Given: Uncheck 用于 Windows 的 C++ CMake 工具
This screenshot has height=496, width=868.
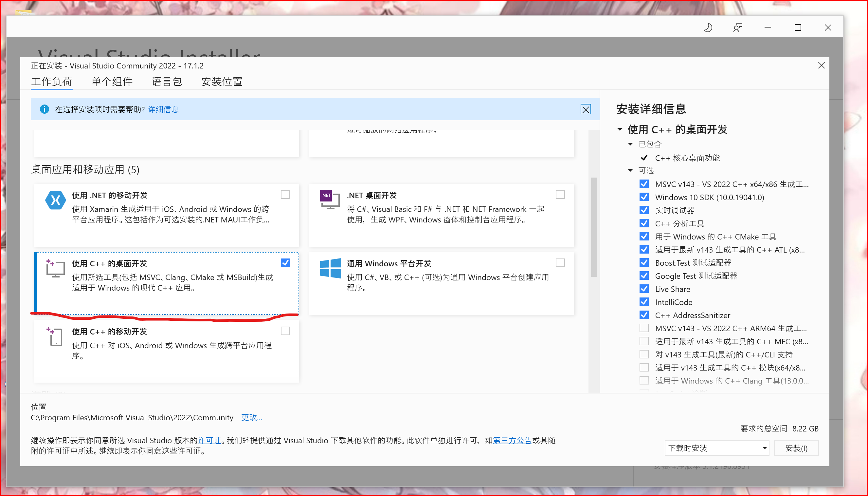Looking at the screenshot, I should [x=644, y=237].
